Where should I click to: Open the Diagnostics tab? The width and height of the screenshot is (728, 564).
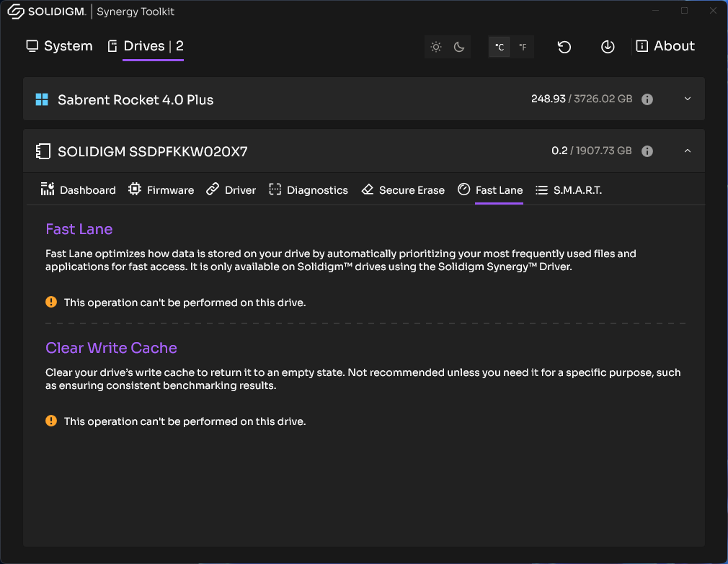308,189
